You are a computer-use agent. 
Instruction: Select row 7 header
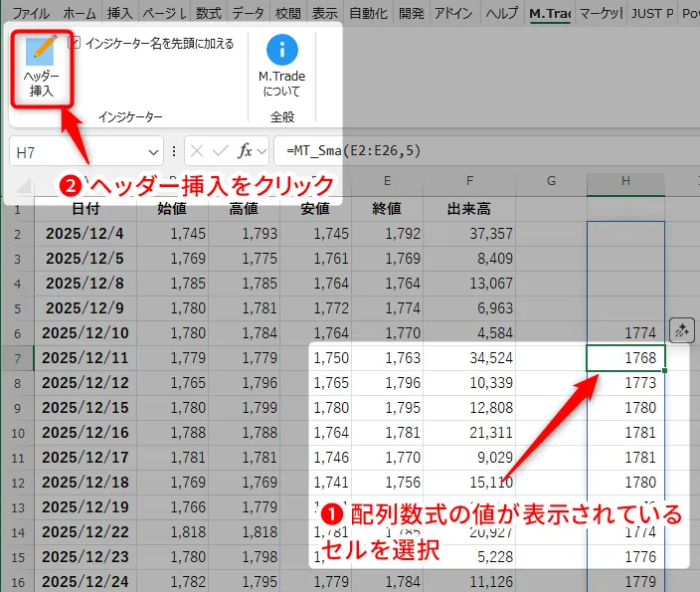tap(18, 358)
